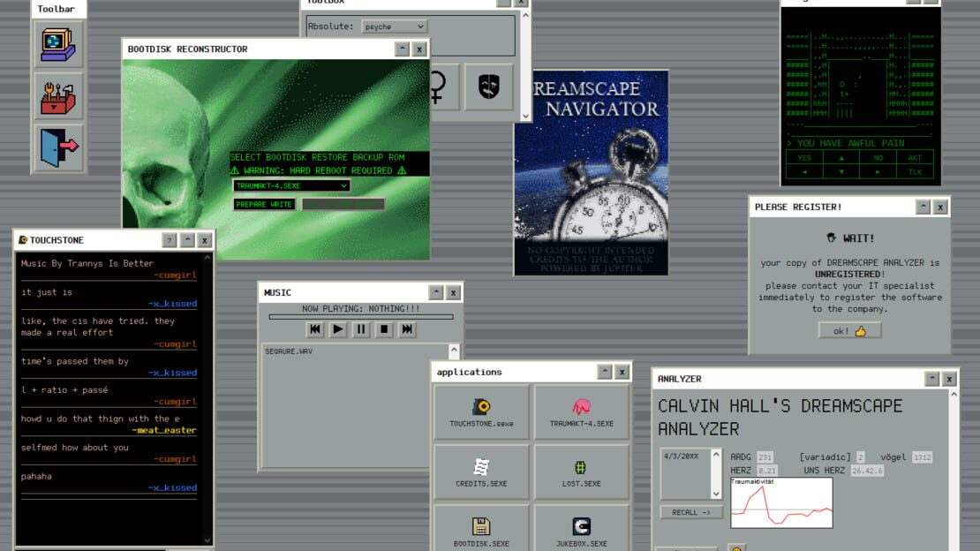Click the exit door icon in Toolbar

pos(58,147)
